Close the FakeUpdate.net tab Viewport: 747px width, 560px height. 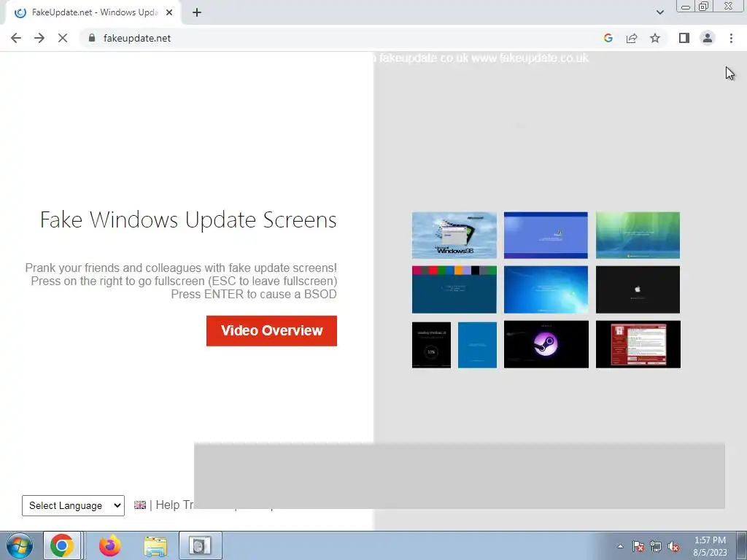[169, 12]
